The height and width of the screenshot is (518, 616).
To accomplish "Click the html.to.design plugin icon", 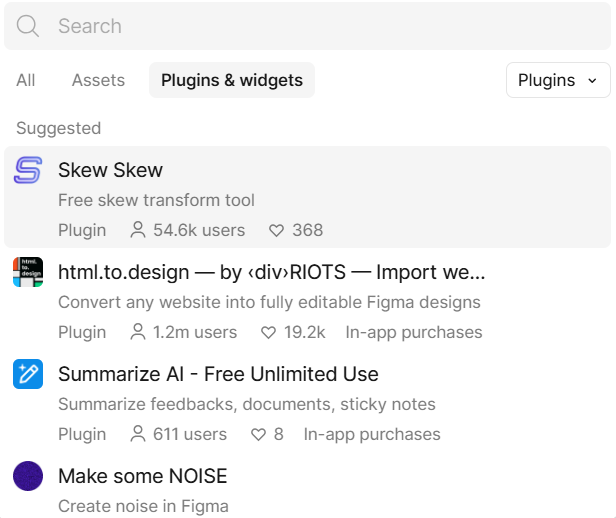I will coord(28,272).
